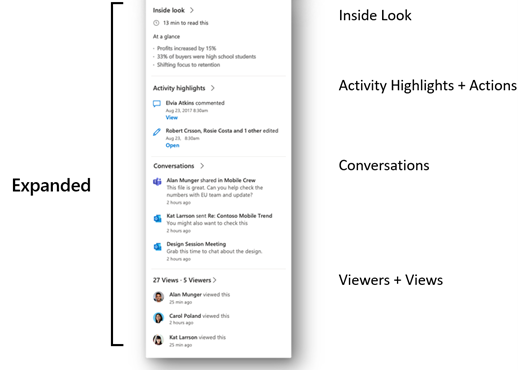The image size is (520, 370).
Task: Click 'Alan Munger viewed this' row
Action: [x=192, y=297]
